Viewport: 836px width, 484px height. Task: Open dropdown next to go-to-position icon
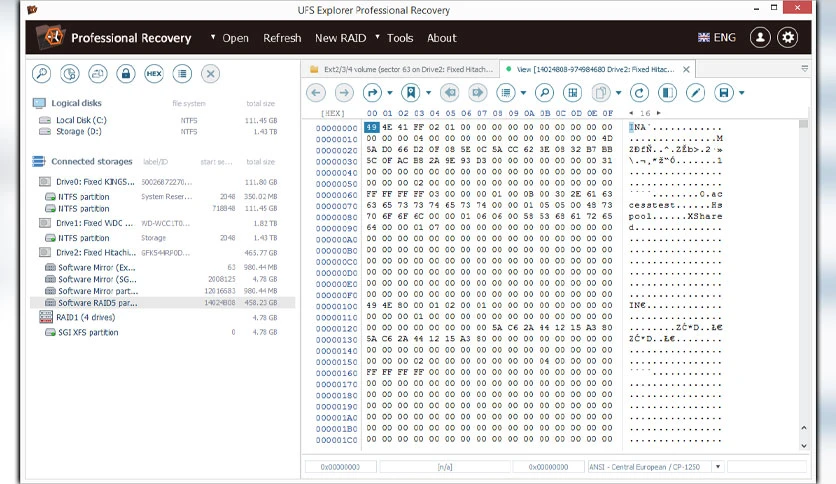(390, 93)
